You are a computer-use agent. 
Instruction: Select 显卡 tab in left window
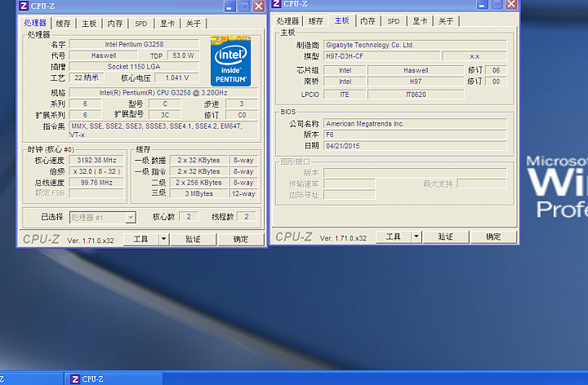pyautogui.click(x=167, y=24)
